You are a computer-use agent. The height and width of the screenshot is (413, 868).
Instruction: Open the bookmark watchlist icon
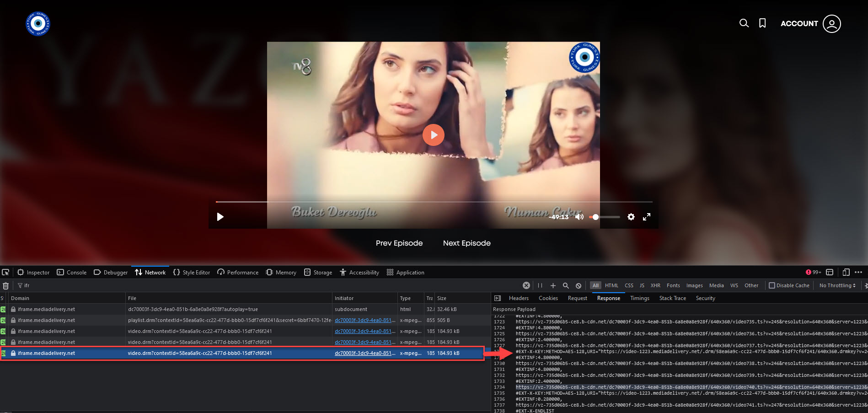click(762, 23)
